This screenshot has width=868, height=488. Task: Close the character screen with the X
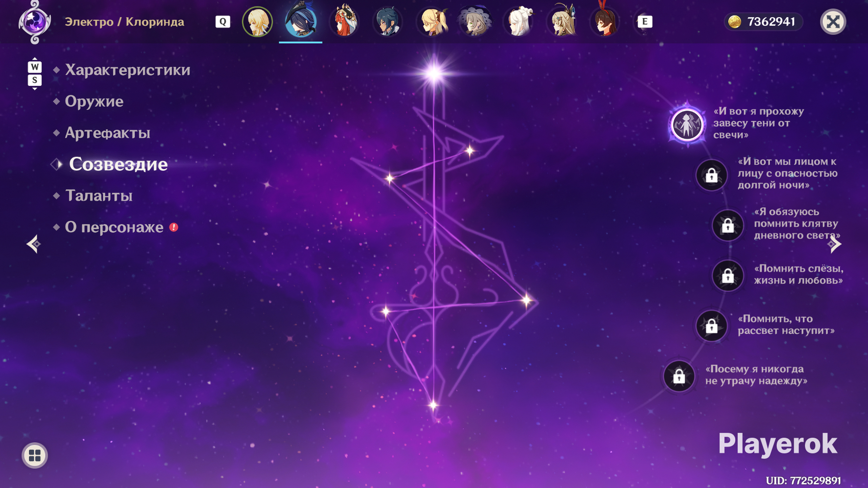(x=833, y=22)
